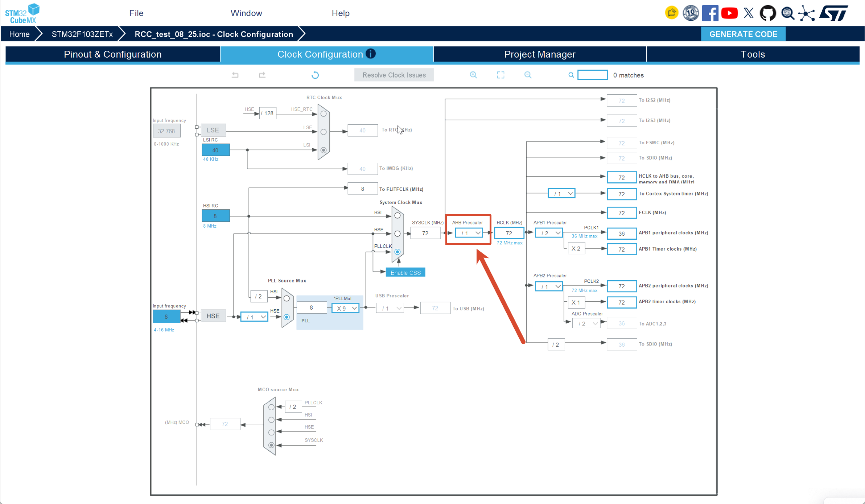865x504 pixels.
Task: Click the "0 matches" search result text
Action: [x=629, y=75]
